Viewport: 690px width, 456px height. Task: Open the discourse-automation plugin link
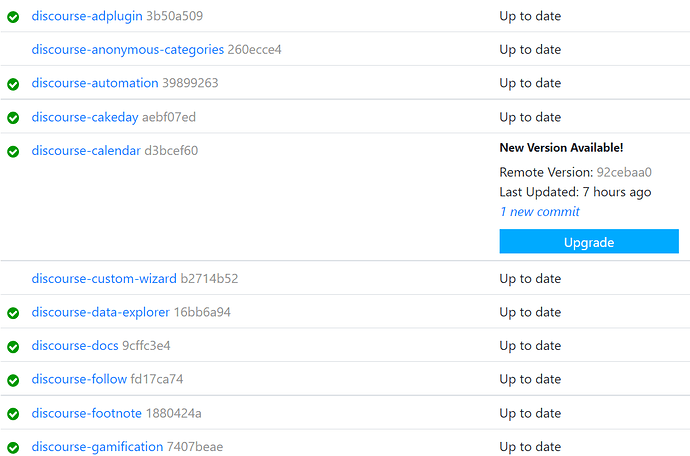point(95,83)
